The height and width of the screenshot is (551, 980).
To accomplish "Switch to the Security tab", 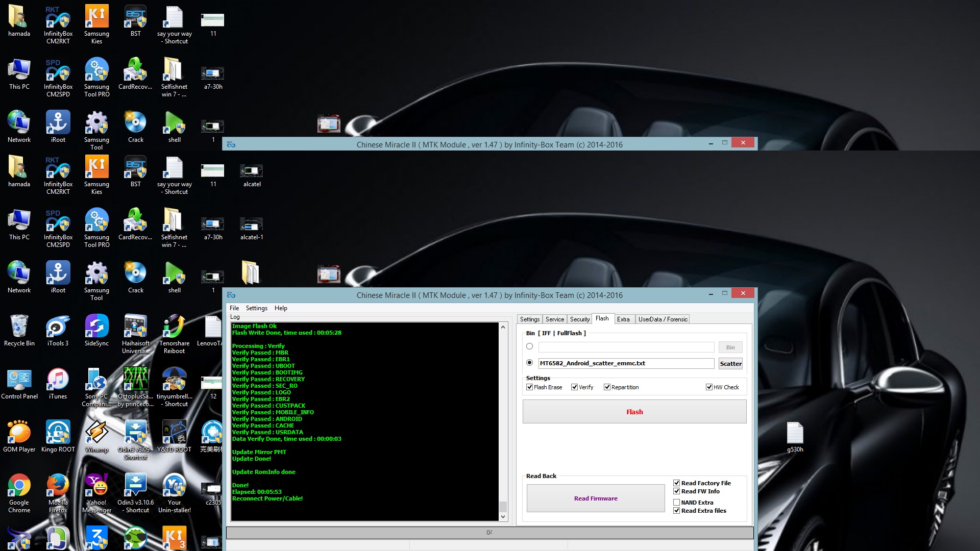I will pos(579,319).
